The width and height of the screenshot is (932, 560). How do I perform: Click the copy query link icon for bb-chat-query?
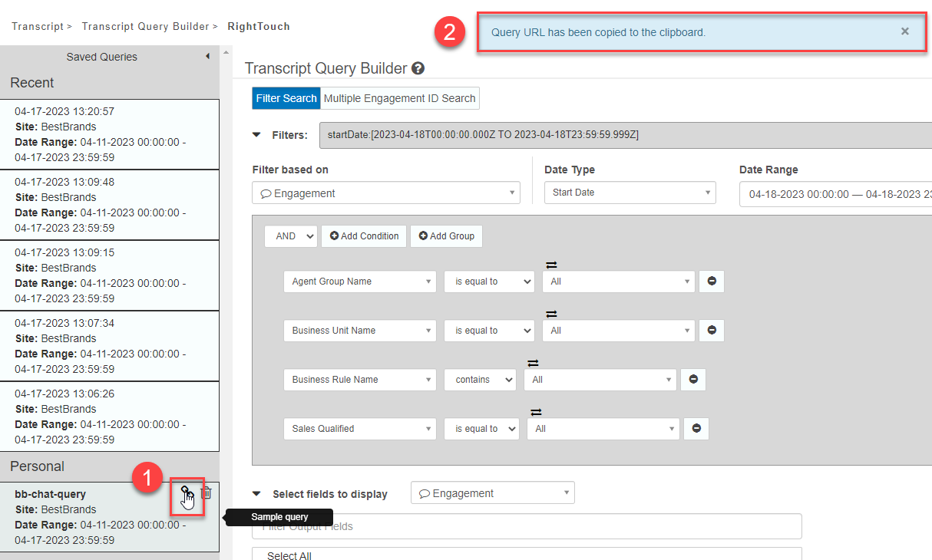point(186,493)
